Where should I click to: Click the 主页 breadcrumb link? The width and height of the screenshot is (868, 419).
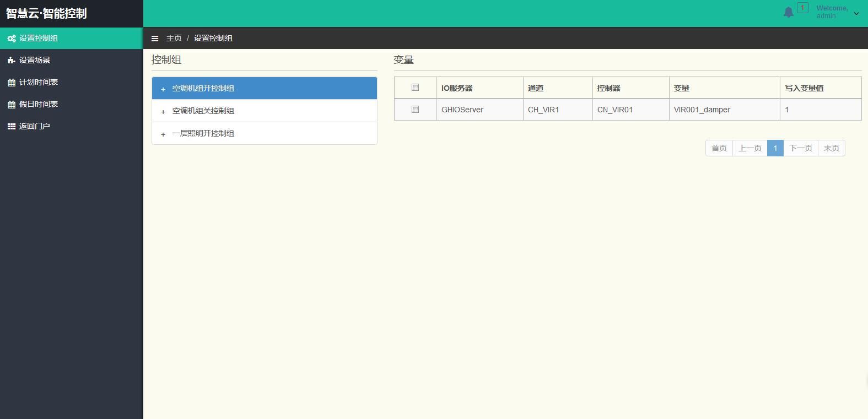[x=174, y=38]
